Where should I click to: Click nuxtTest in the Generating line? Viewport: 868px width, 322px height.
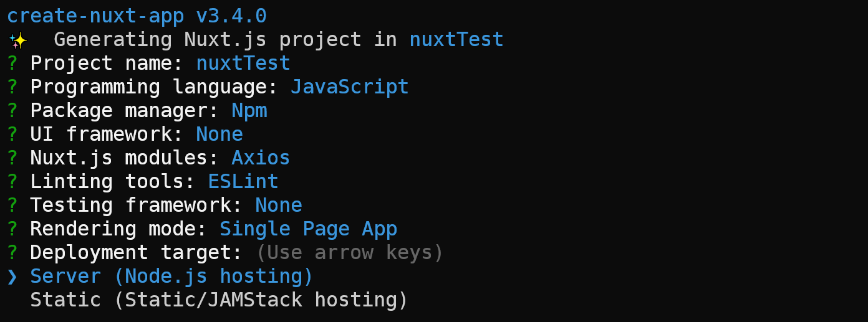(456, 40)
